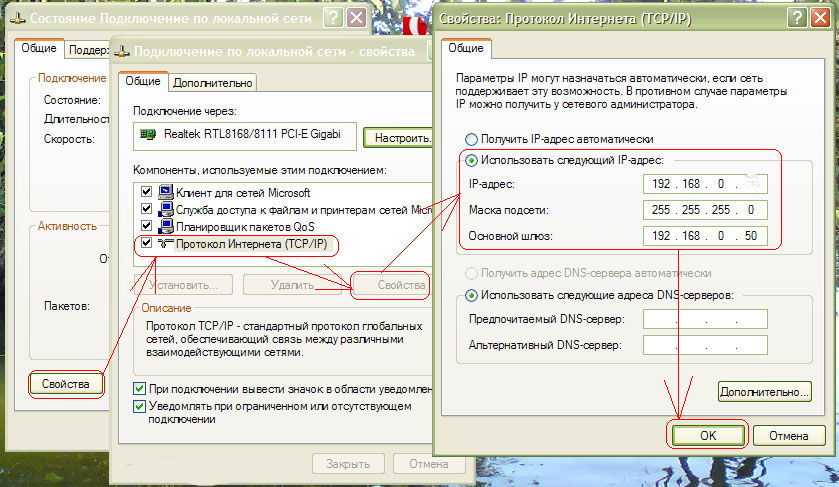Open advanced settings with the Дополнительно... button
Screen dimensions: 839x487
(x=764, y=392)
